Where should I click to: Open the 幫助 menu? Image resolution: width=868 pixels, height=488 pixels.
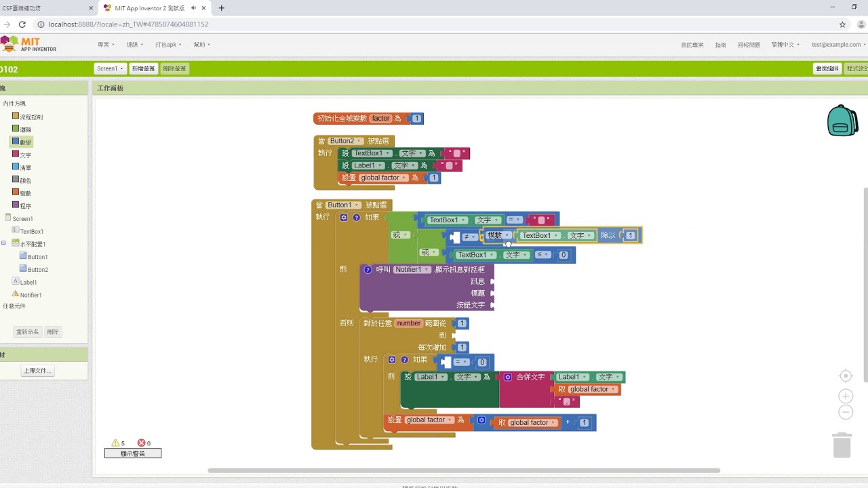point(201,45)
